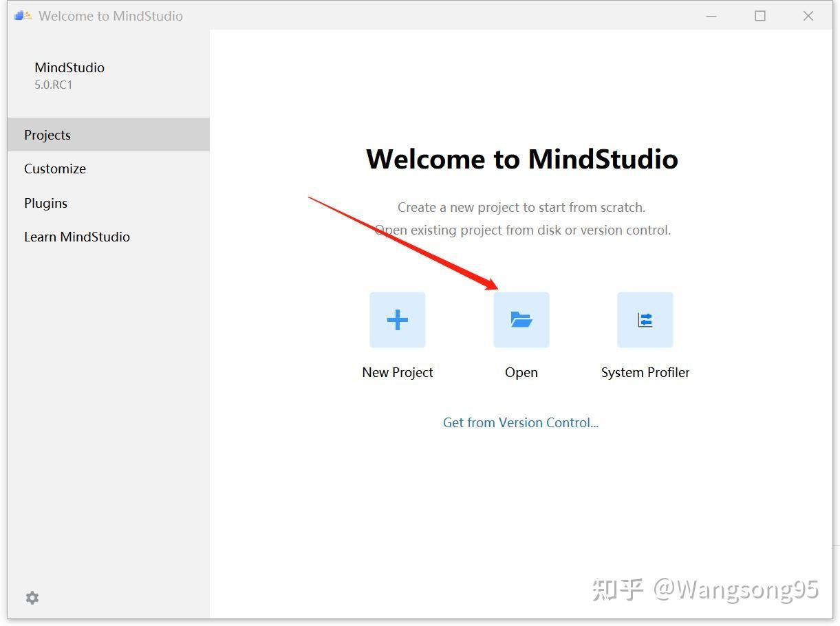This screenshot has width=840, height=626.
Task: Click the System Profiler label
Action: point(645,371)
